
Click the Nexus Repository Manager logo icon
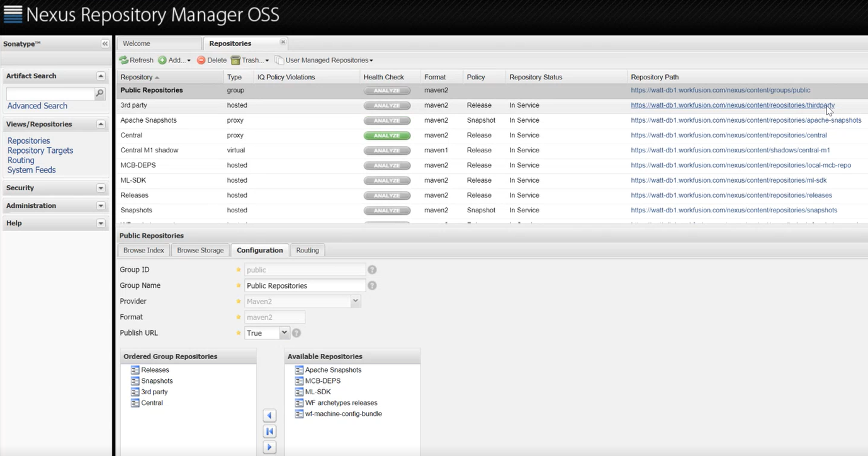pyautogui.click(x=13, y=14)
